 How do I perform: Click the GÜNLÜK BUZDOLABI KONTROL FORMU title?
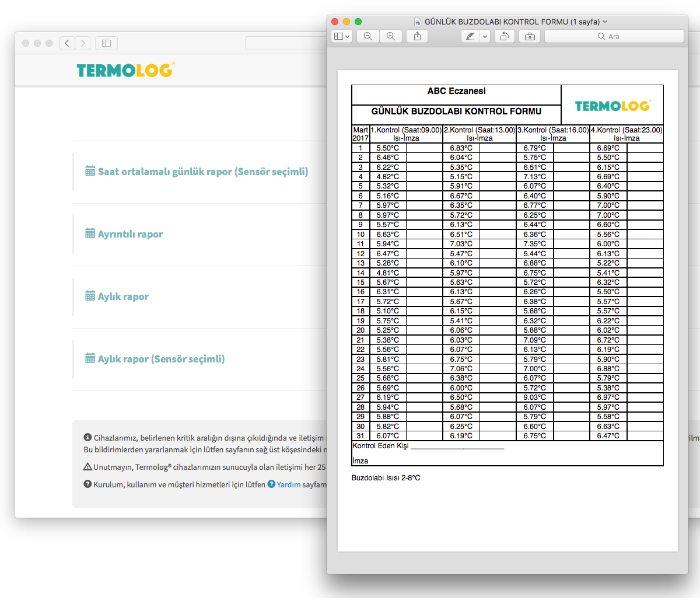[456, 111]
